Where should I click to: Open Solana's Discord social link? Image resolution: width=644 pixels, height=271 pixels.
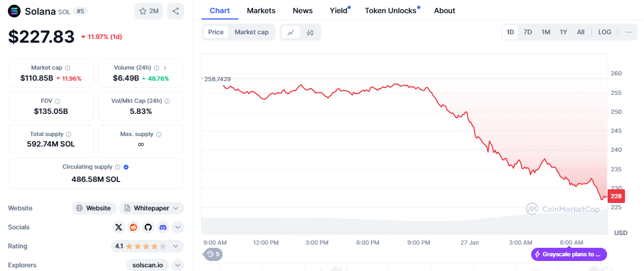click(x=163, y=227)
